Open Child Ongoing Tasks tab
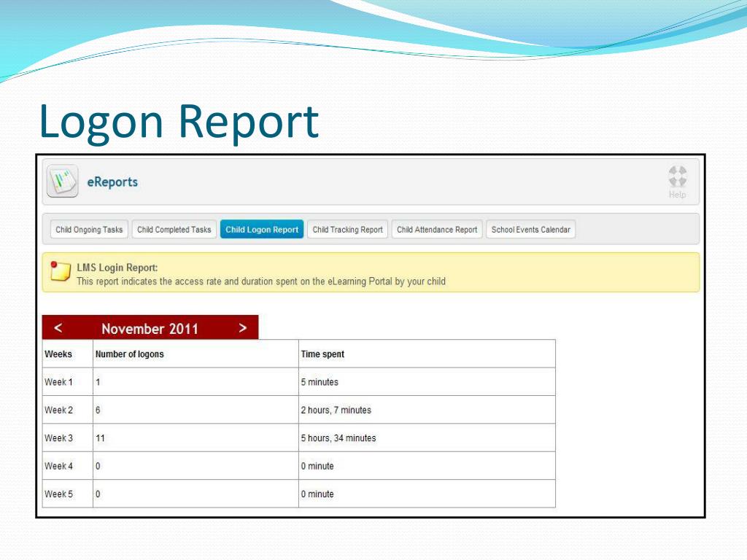 tap(89, 230)
